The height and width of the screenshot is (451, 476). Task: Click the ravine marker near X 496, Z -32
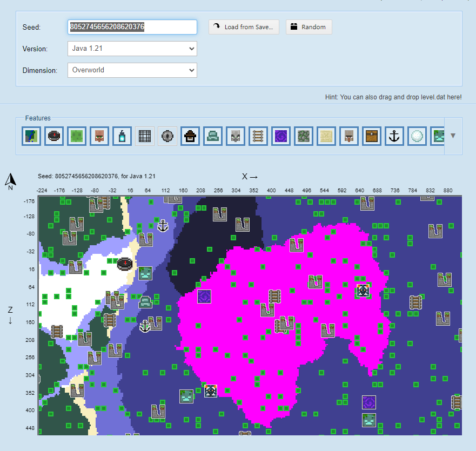point(297,245)
